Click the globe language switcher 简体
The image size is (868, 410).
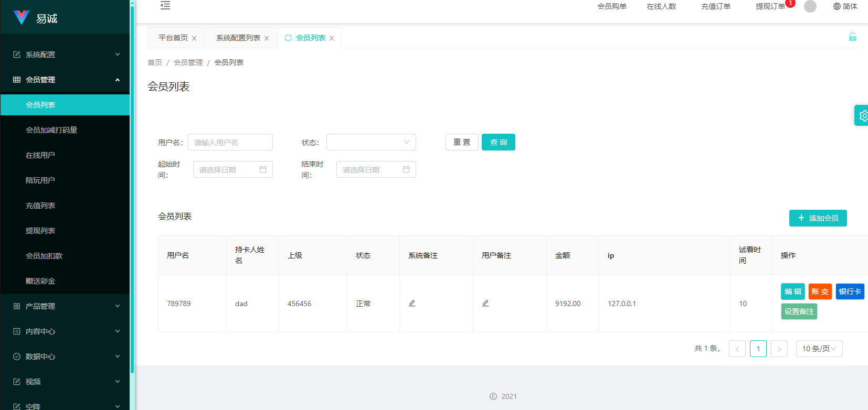click(x=845, y=6)
